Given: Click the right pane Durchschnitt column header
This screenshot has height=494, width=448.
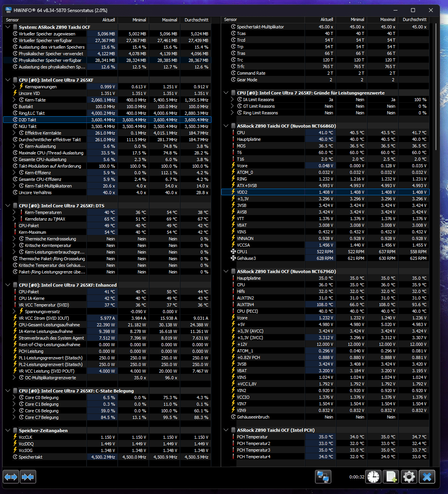Looking at the screenshot, I should tap(414, 19).
